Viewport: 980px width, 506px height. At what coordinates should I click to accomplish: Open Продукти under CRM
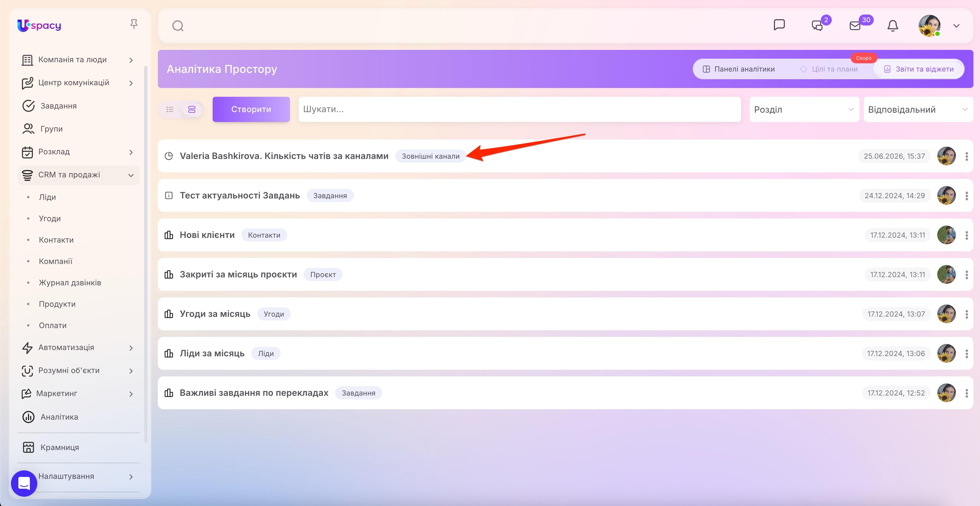coord(57,304)
